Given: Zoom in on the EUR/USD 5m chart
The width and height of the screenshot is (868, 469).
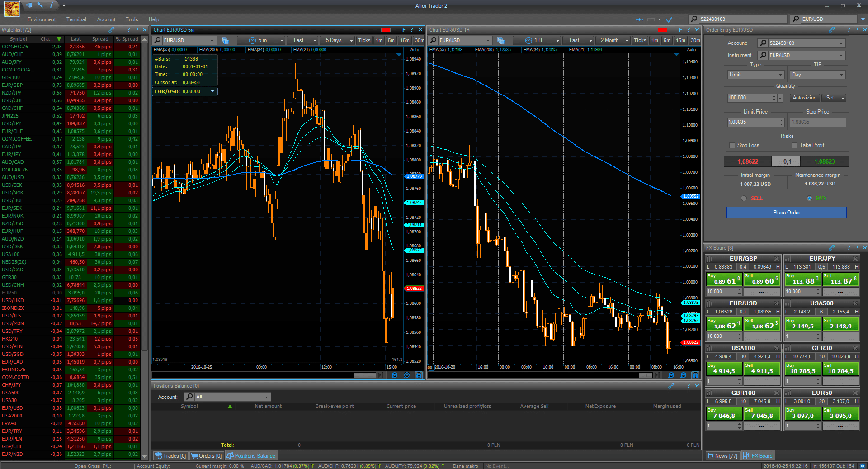Looking at the screenshot, I should coord(394,375).
